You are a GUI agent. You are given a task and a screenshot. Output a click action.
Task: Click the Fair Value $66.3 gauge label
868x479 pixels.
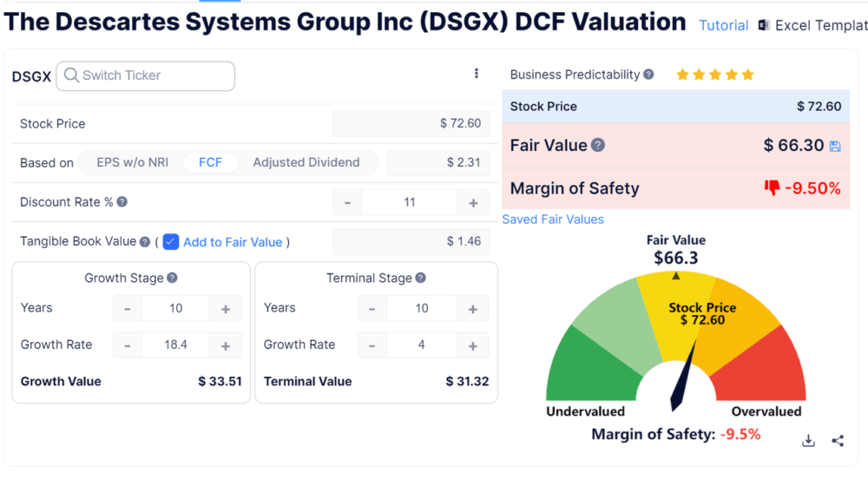pyautogui.click(x=676, y=250)
